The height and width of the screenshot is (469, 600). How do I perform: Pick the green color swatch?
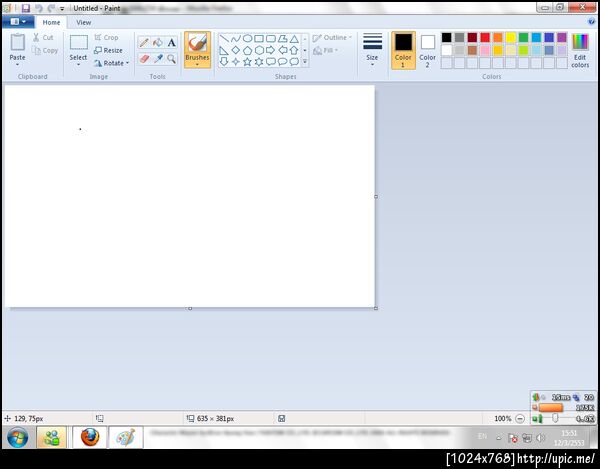[x=523, y=37]
